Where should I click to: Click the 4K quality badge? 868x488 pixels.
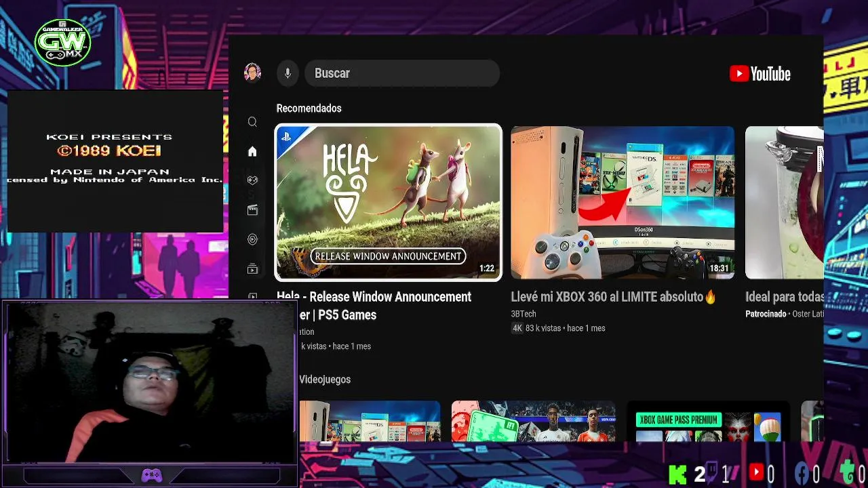pos(517,328)
